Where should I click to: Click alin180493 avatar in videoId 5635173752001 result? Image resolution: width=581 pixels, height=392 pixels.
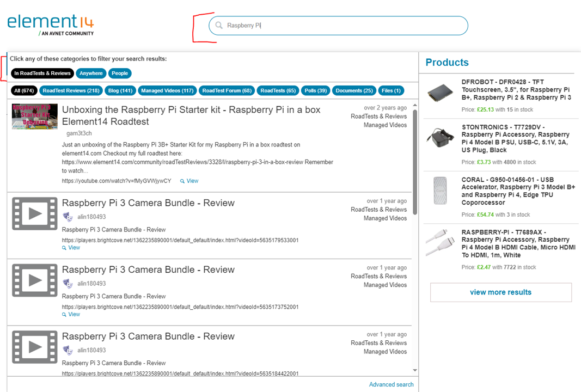tap(68, 284)
